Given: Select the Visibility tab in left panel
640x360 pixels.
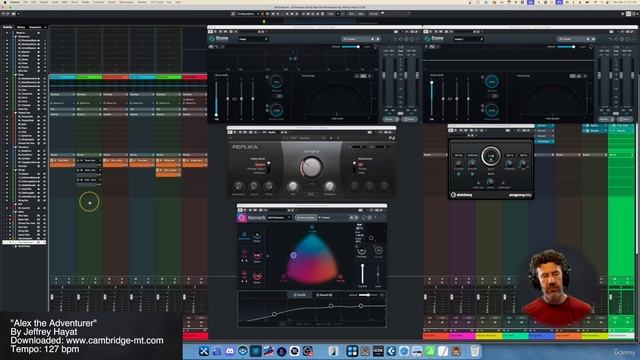Looking at the screenshot, I should click(8, 27).
